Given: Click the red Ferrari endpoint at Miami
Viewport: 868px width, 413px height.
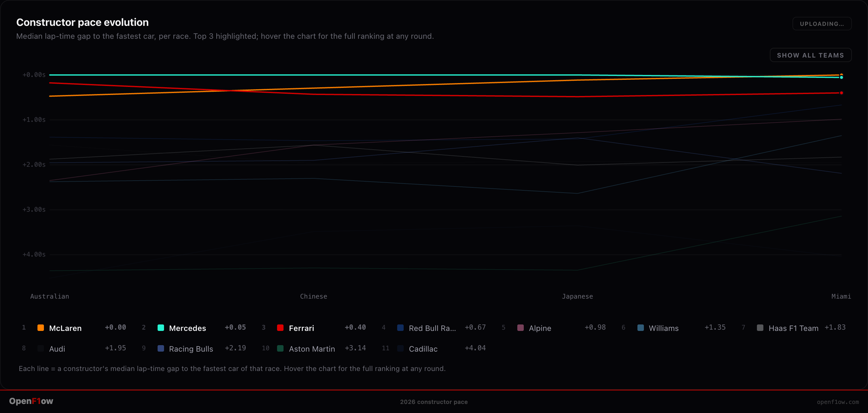Looking at the screenshot, I should click(x=842, y=93).
